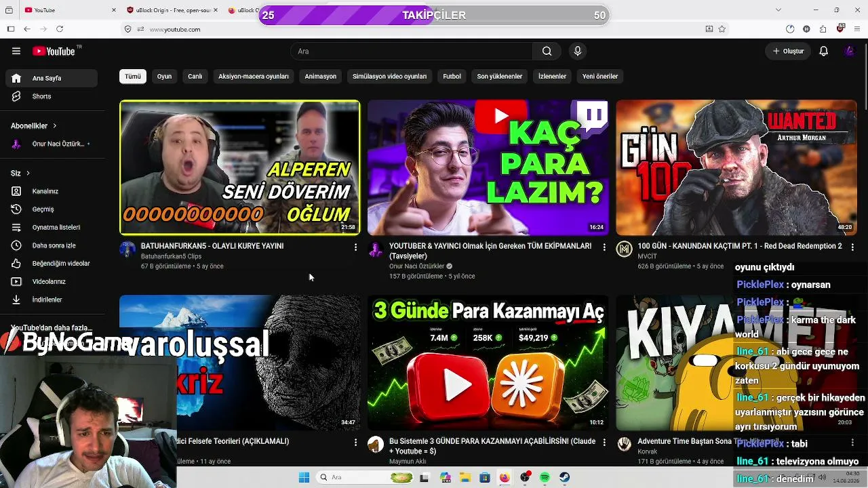Viewport: 868px width, 488px height.
Task: Go to Ana Sayfa in sidebar
Action: (52, 78)
